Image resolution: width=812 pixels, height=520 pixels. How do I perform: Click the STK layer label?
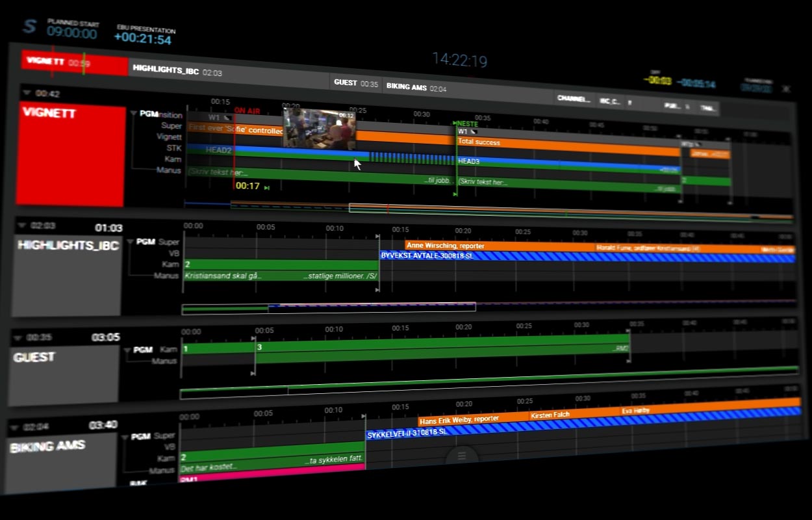174,148
